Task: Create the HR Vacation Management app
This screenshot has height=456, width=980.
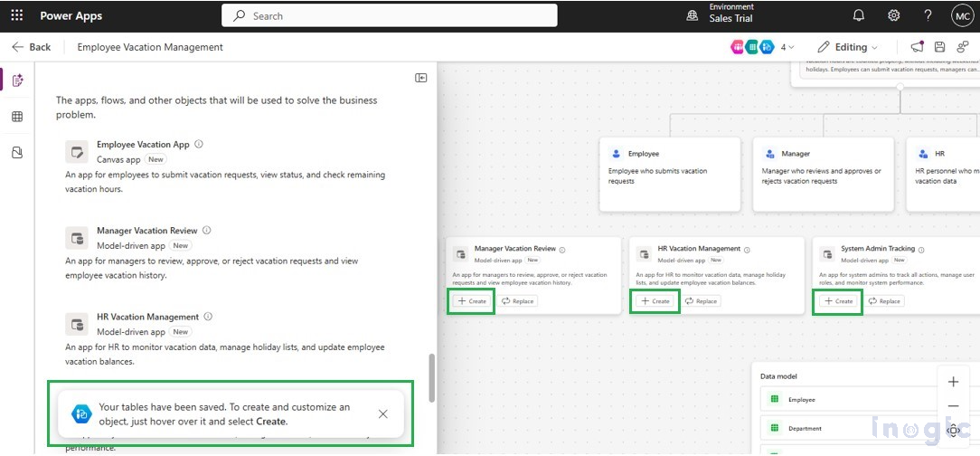Action: coord(655,301)
